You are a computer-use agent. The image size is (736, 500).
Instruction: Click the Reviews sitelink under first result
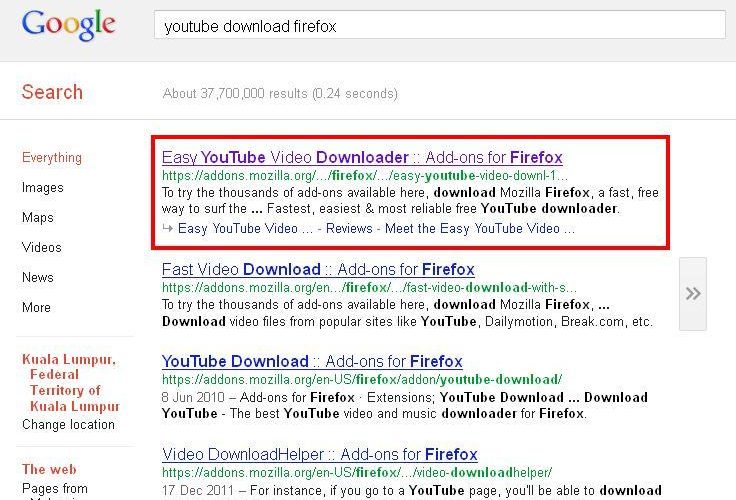[348, 228]
